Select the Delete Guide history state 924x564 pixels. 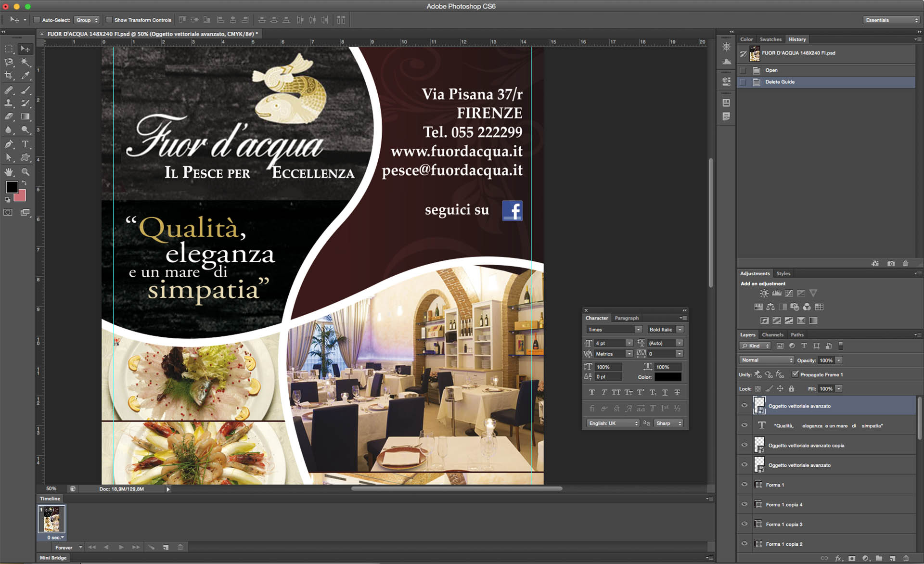tap(826, 82)
